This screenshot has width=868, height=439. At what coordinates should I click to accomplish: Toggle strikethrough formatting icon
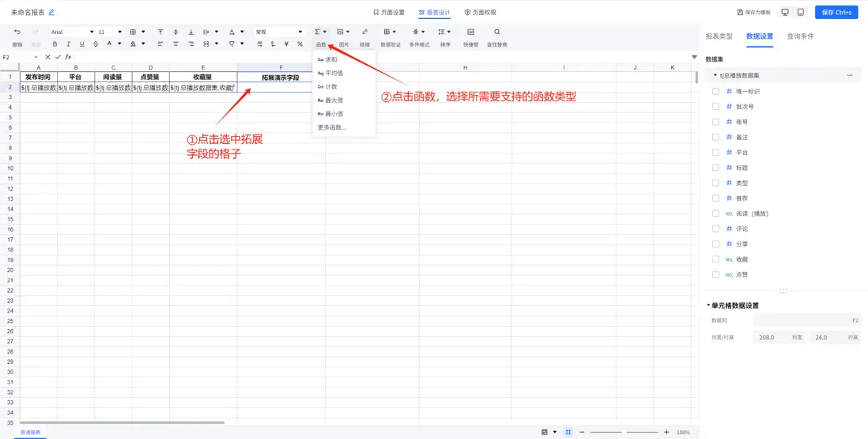(95, 44)
